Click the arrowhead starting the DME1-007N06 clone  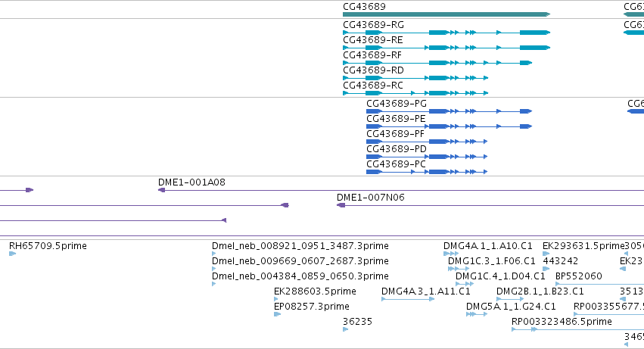coord(341,205)
